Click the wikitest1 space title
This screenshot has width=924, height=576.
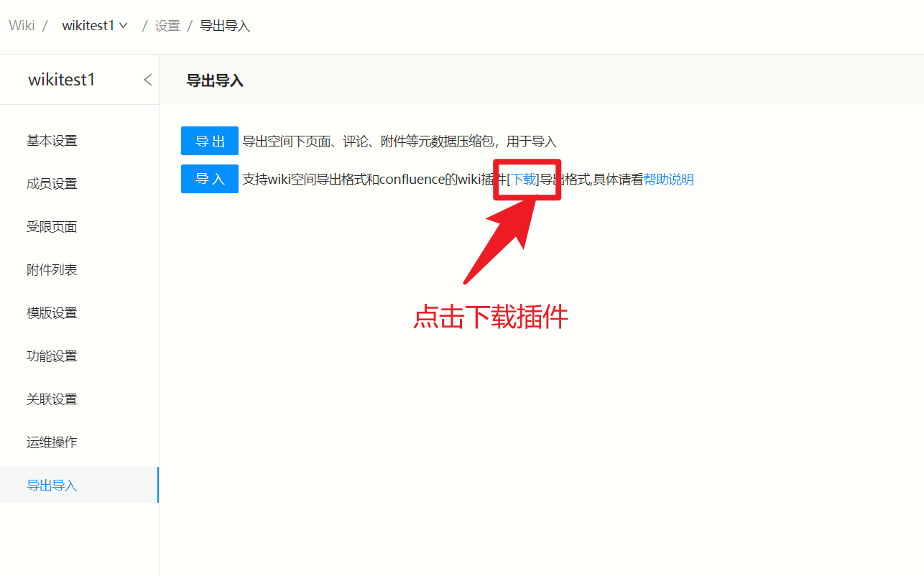click(x=61, y=80)
